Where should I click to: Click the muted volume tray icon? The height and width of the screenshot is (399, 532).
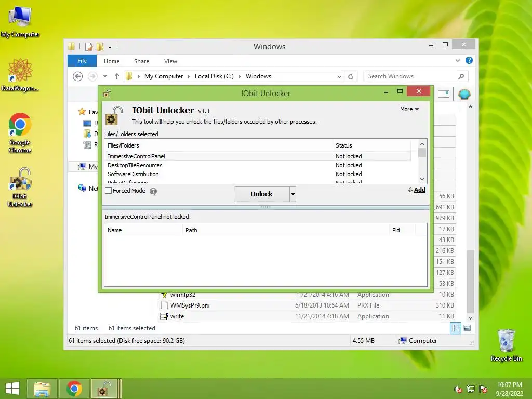pyautogui.click(x=458, y=389)
